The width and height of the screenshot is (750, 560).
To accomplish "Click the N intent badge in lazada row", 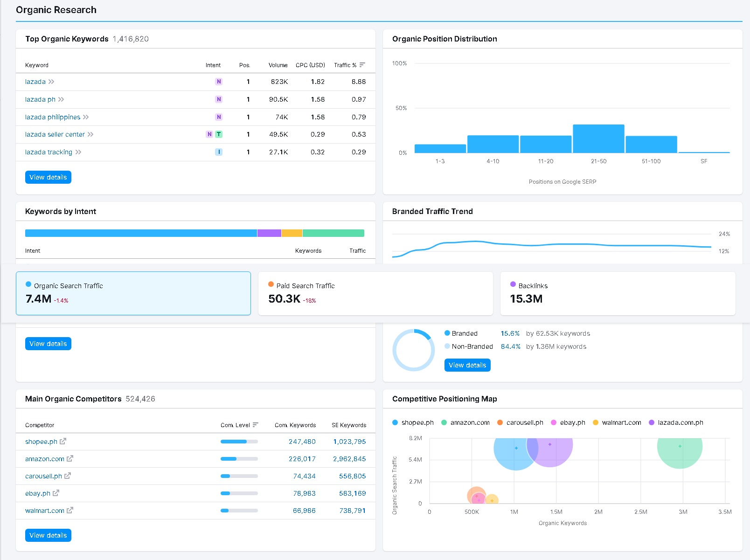I will click(x=219, y=82).
